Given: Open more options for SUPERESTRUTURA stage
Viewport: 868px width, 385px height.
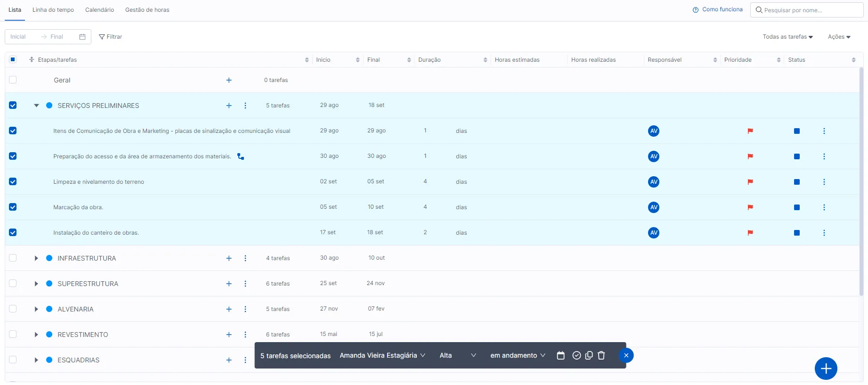Looking at the screenshot, I should pyautogui.click(x=245, y=284).
